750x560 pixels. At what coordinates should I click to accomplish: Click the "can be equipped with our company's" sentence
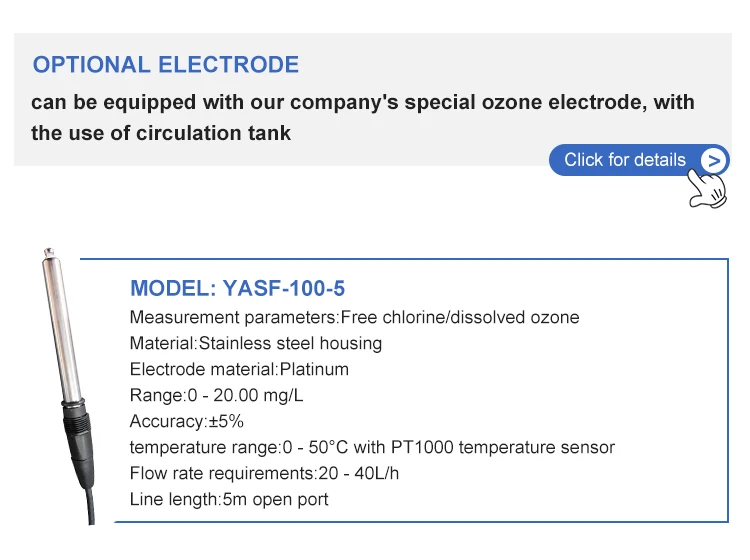coord(362,102)
